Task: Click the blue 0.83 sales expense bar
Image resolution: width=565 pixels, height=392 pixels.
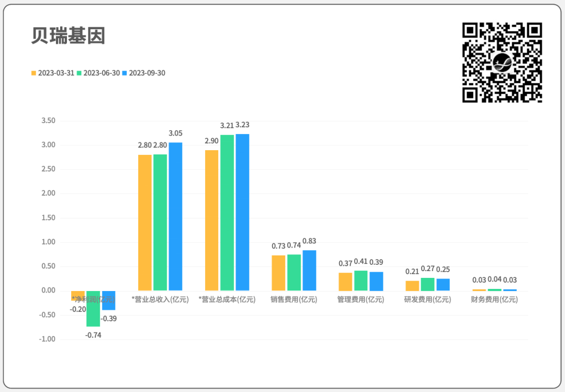Action: click(309, 270)
